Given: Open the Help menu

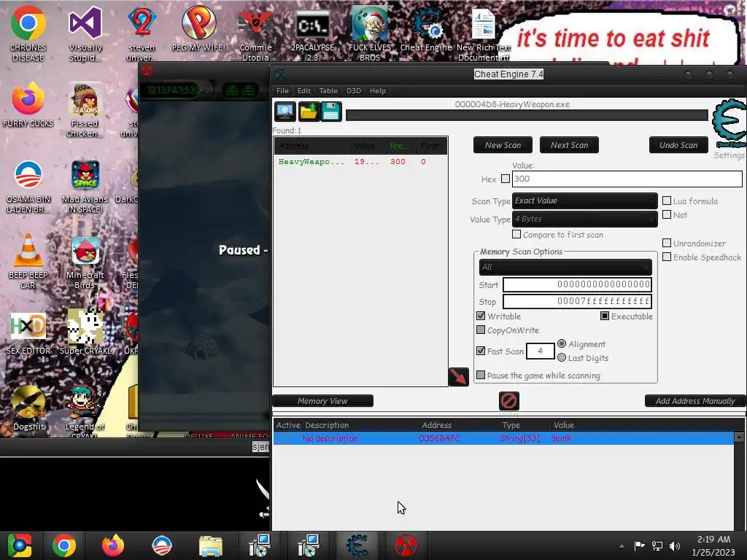Looking at the screenshot, I should tap(378, 91).
